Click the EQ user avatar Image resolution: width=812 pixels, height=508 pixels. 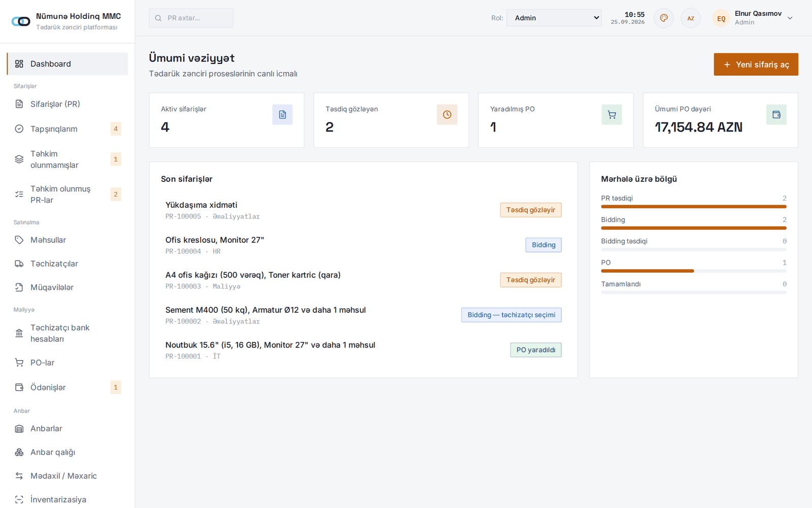[x=721, y=18]
